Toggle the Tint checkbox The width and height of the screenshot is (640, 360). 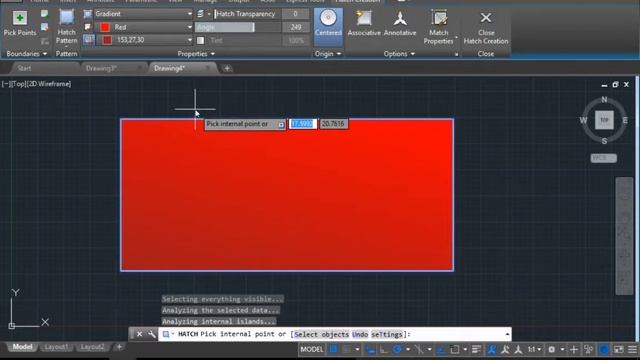coord(200,40)
